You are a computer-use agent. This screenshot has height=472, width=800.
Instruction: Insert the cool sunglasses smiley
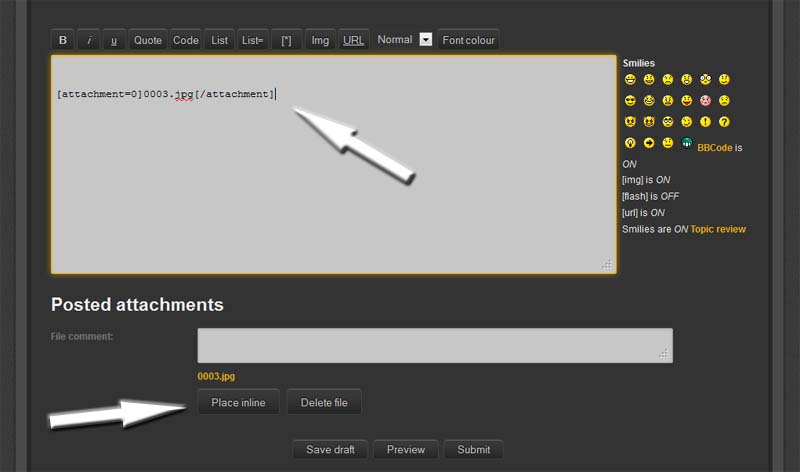tap(630, 101)
